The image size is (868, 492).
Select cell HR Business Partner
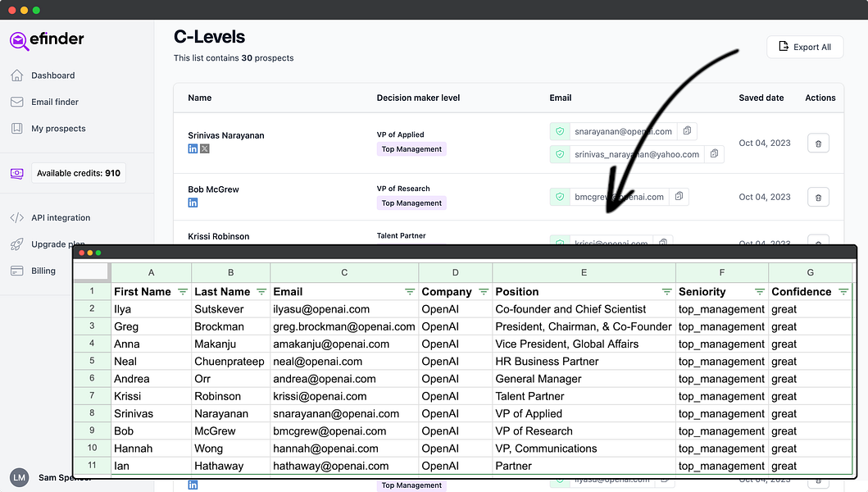pyautogui.click(x=584, y=362)
